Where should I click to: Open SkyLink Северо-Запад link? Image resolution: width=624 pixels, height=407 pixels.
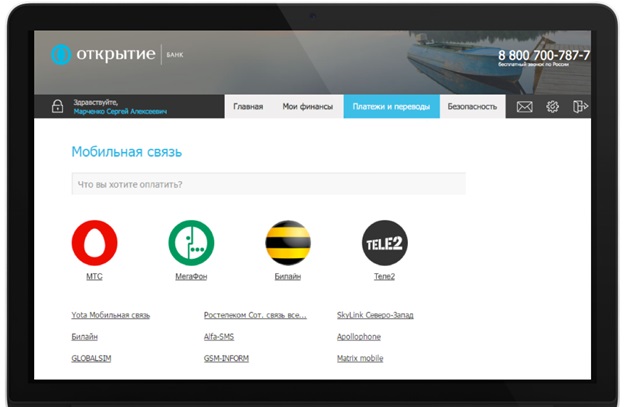pyautogui.click(x=375, y=315)
